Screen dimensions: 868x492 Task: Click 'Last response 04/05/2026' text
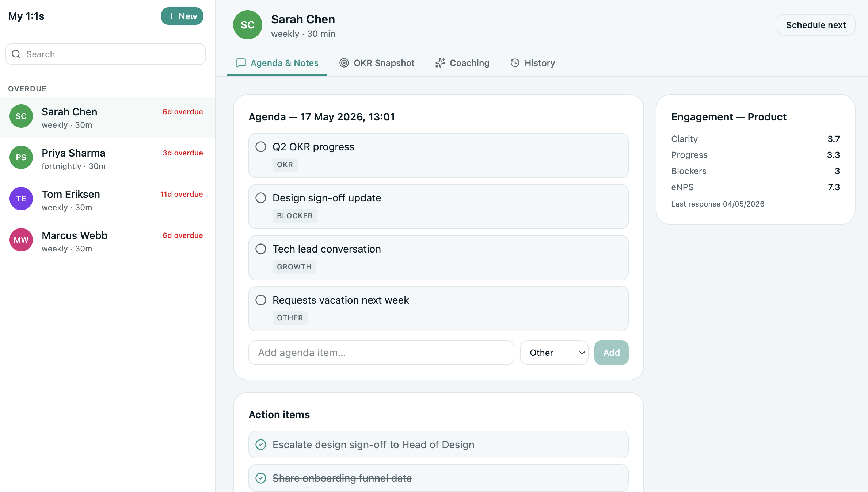[x=717, y=204]
